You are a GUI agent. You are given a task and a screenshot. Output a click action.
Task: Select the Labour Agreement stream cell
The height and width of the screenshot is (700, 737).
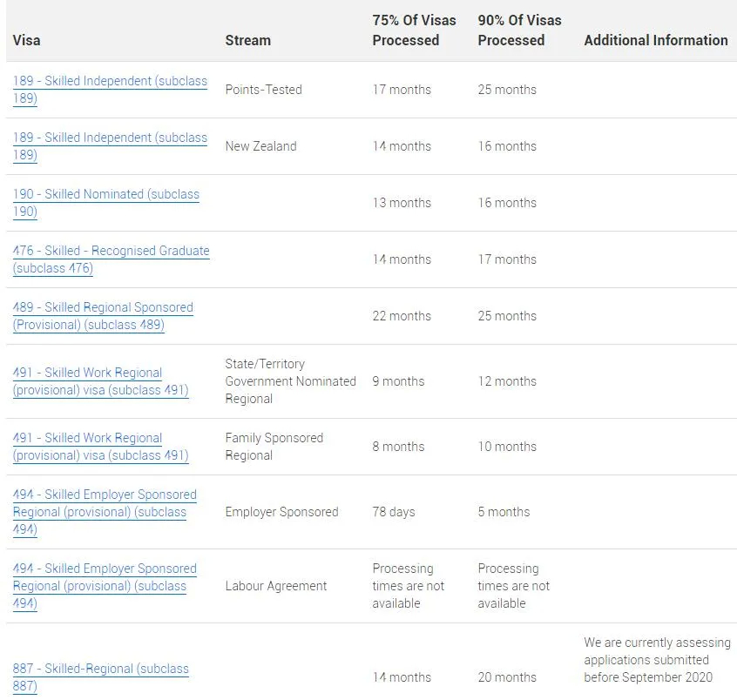coord(276,586)
